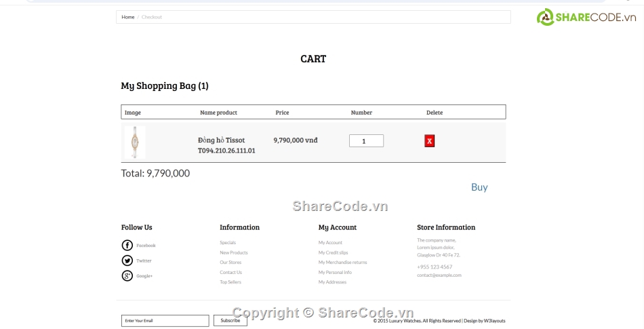Open the Our Stores link
This screenshot has width=644, height=329.
point(230,263)
